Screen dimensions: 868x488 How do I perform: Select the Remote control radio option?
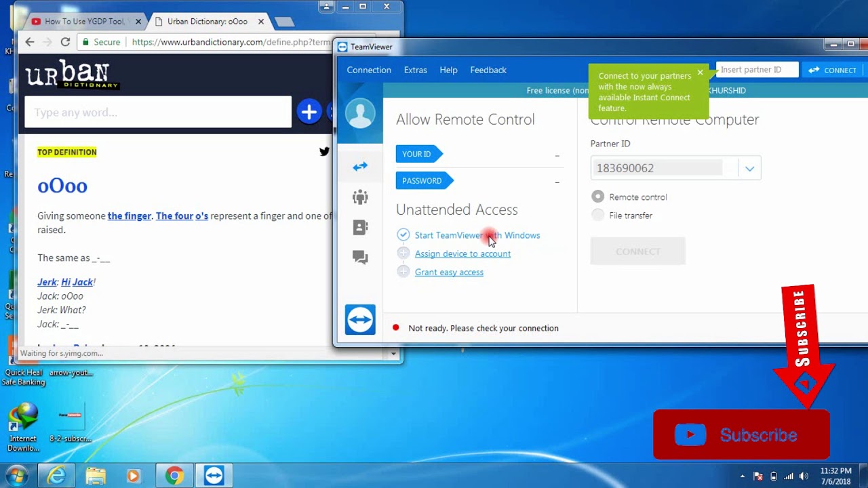[597, 197]
